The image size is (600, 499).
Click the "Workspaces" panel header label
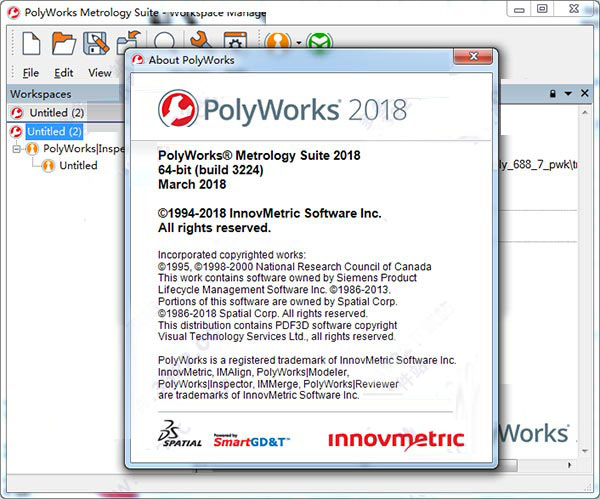tap(41, 94)
